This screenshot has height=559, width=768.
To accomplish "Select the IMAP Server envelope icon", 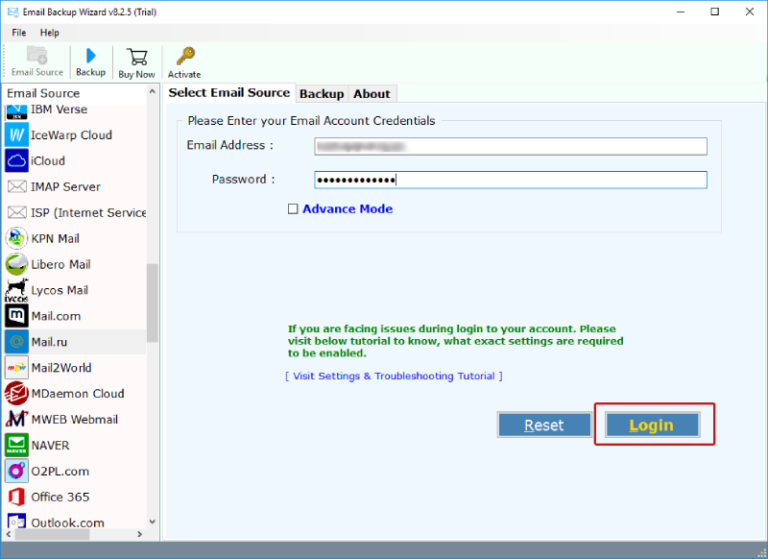I will coord(17,187).
